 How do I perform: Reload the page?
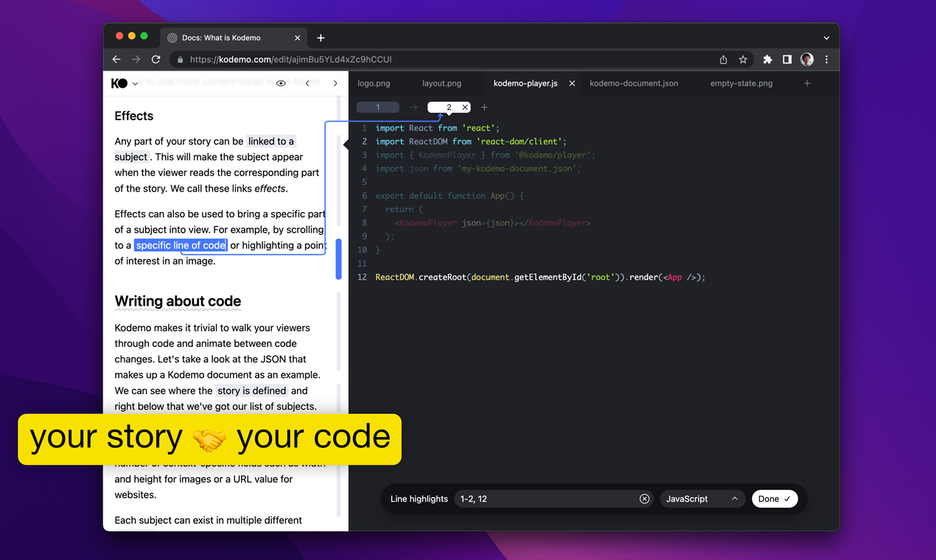tap(156, 60)
